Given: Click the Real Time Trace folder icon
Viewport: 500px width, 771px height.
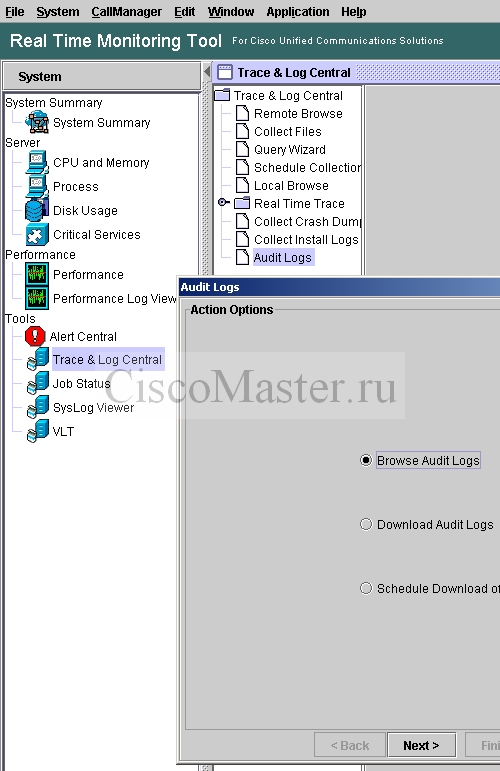Looking at the screenshot, I should pos(242,203).
